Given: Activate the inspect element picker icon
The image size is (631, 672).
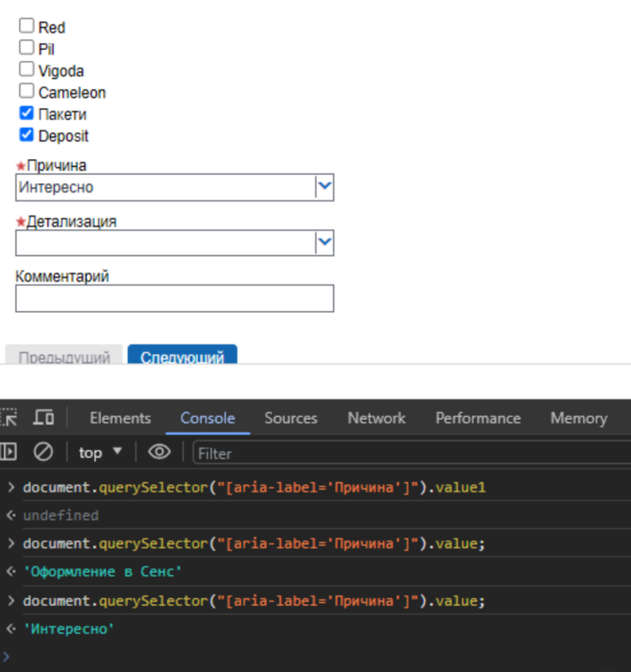Looking at the screenshot, I should click(x=9, y=418).
